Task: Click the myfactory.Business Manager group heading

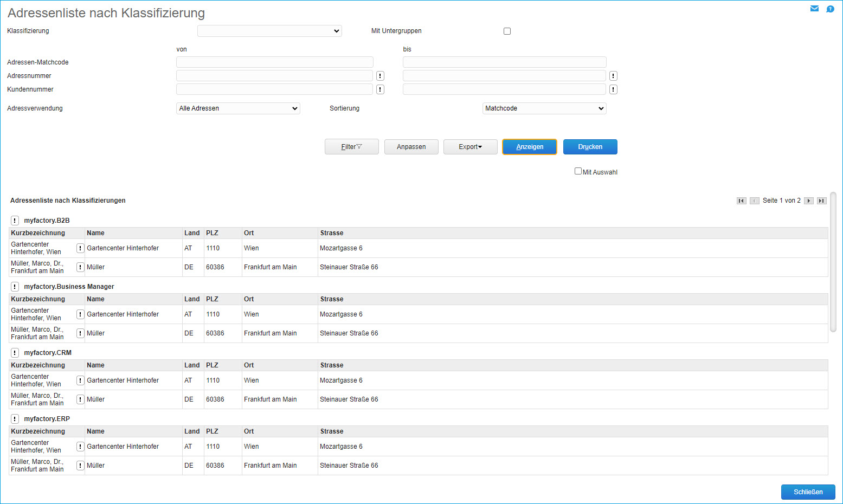Action: coord(69,287)
